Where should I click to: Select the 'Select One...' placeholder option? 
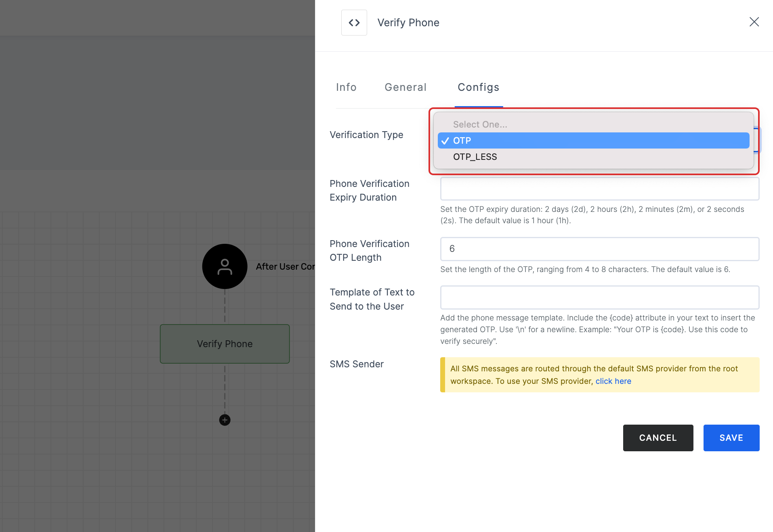click(593, 124)
